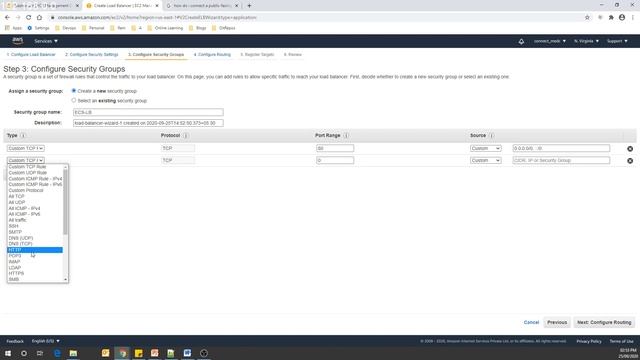Open Word from the taskbar
640x360 pixels.
(x=187, y=353)
